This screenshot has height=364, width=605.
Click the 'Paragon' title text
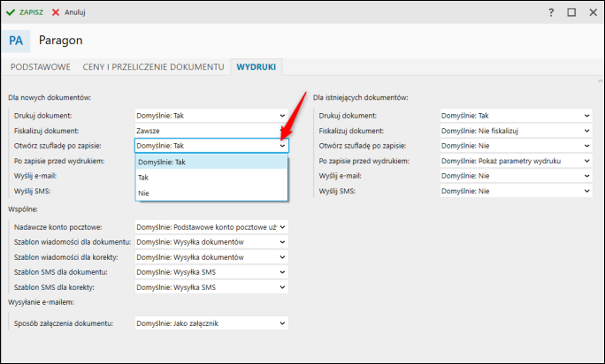tap(60, 41)
